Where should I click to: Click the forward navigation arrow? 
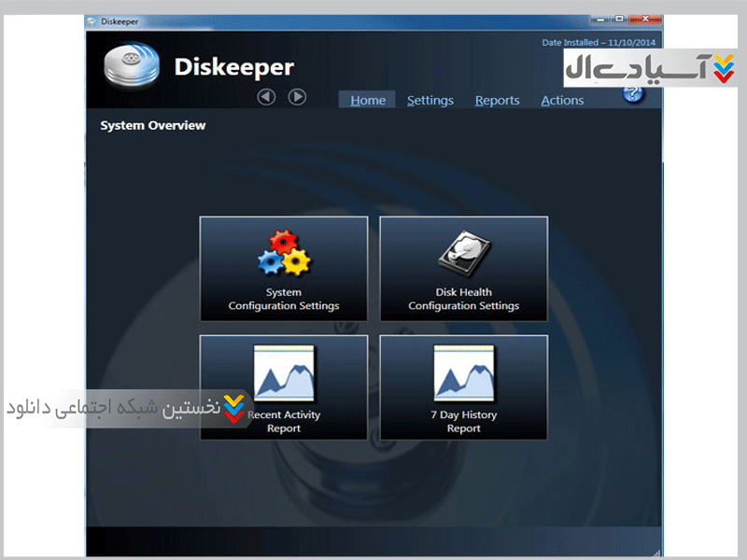[x=297, y=97]
